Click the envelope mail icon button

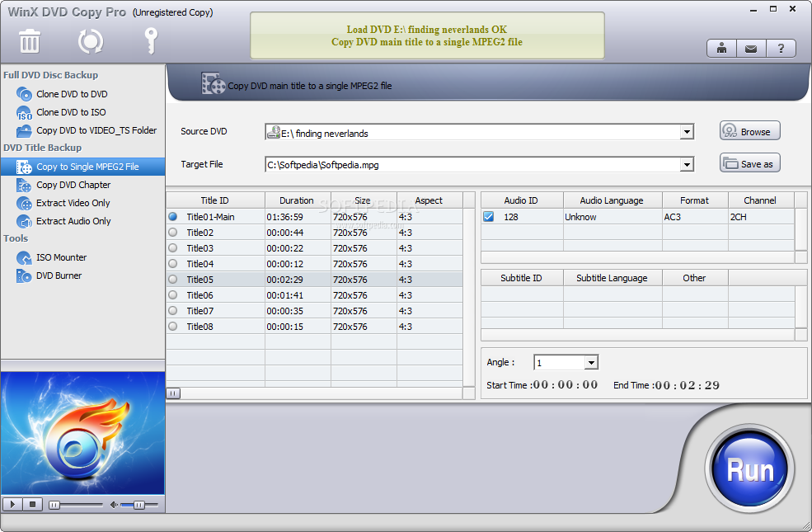(x=751, y=49)
